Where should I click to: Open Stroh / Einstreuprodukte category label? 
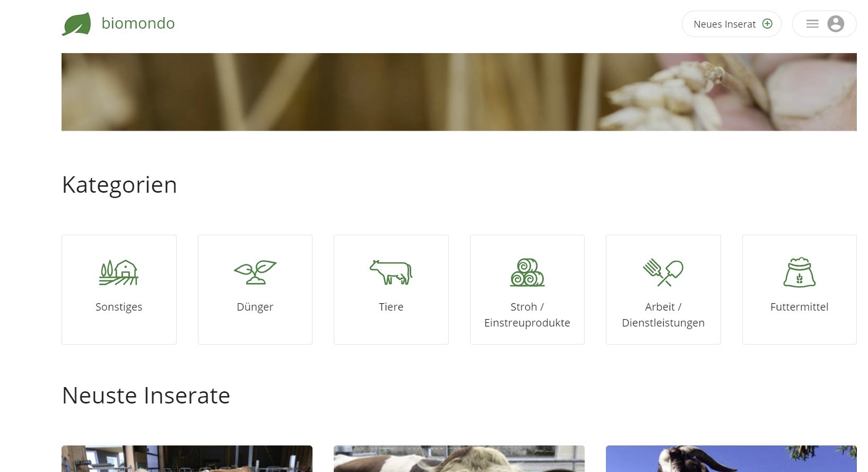pyautogui.click(x=527, y=315)
